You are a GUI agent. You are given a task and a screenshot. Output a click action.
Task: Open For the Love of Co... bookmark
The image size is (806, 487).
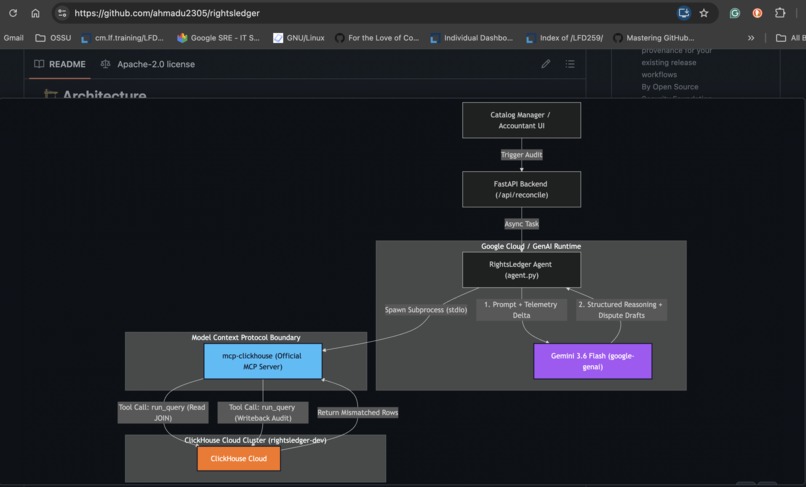[377, 38]
